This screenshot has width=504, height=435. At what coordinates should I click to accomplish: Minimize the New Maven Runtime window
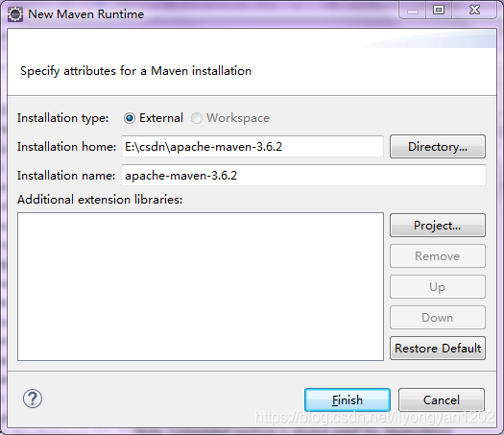[413, 11]
